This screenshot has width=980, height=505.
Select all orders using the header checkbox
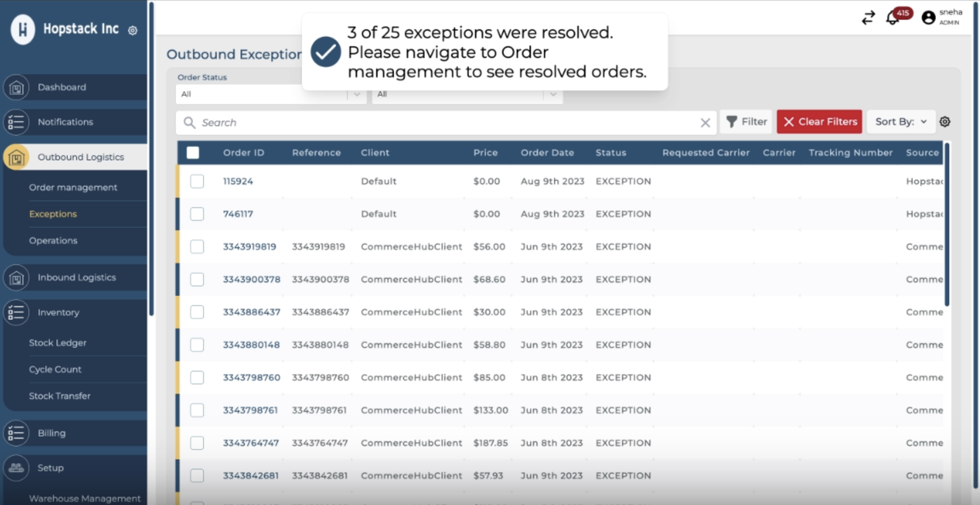coord(193,152)
